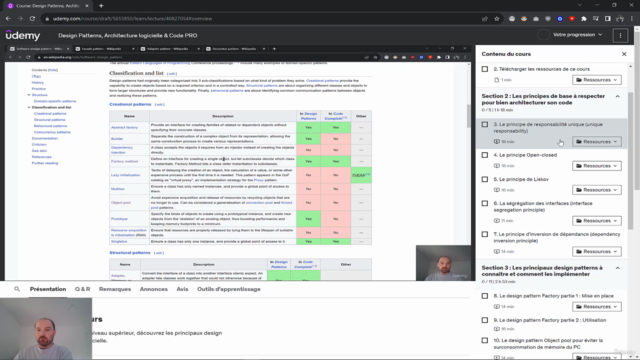
Task: Close the Design Patterns course tab
Action: coord(87,6)
